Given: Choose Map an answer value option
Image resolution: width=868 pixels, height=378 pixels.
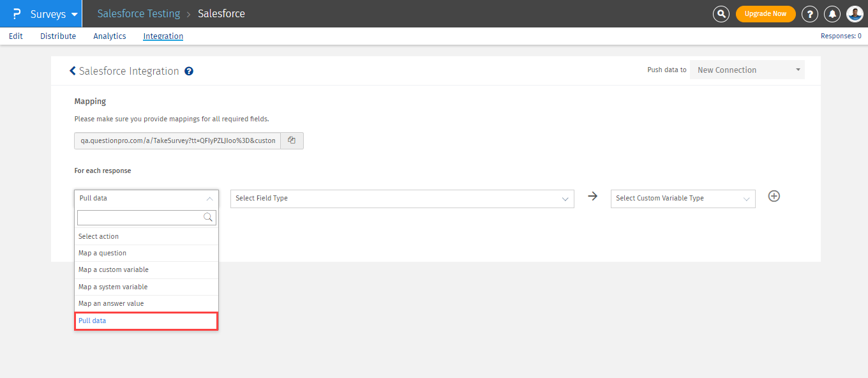Looking at the screenshot, I should 146,303.
